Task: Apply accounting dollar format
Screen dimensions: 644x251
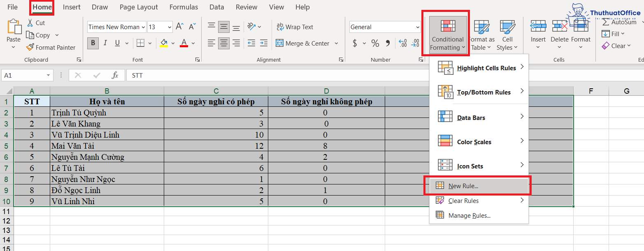Action: 355,43
